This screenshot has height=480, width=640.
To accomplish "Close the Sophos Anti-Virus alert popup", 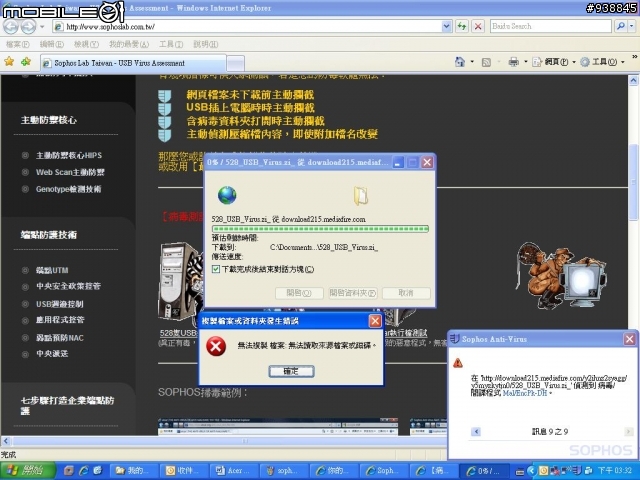I will [x=629, y=339].
